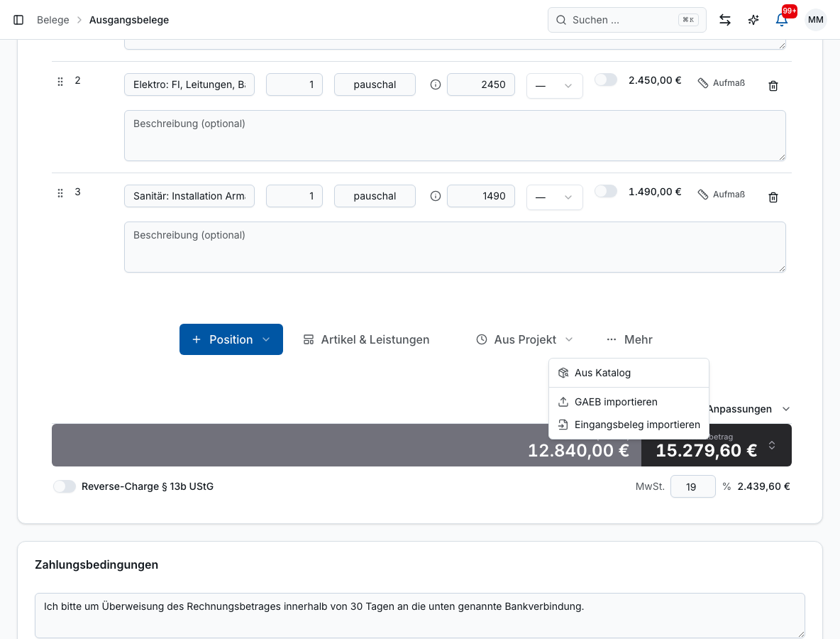Add a new Position with the blue button
840x639 pixels.
tap(231, 339)
